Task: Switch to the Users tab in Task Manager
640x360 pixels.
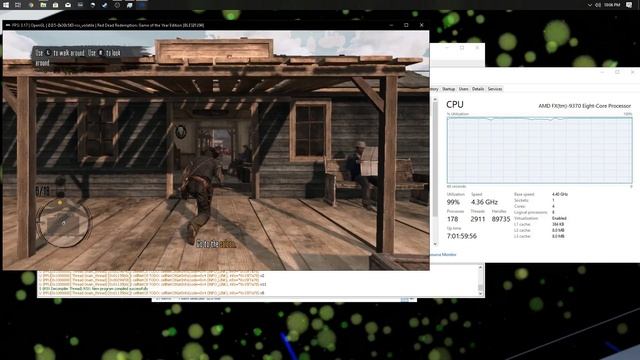Action: 463,89
